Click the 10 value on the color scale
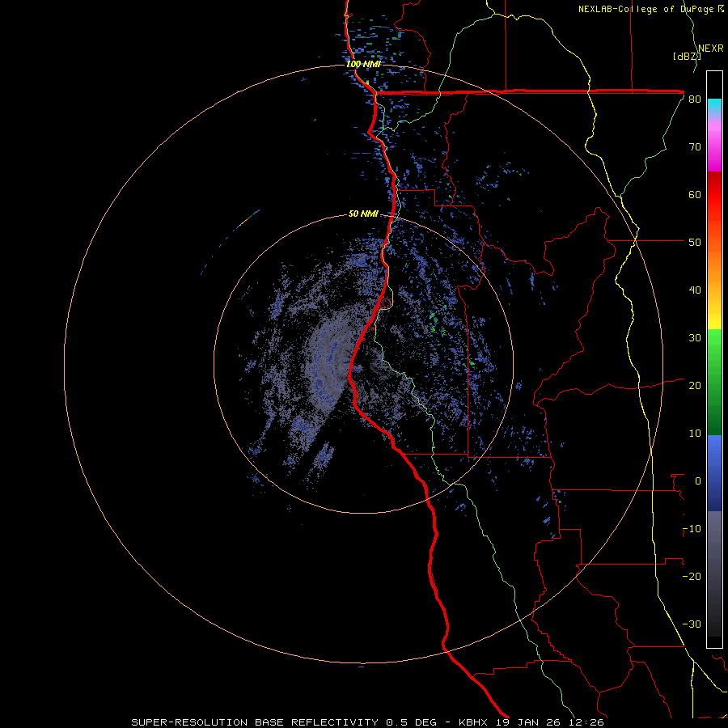Image resolution: width=728 pixels, height=728 pixels. pyautogui.click(x=695, y=434)
